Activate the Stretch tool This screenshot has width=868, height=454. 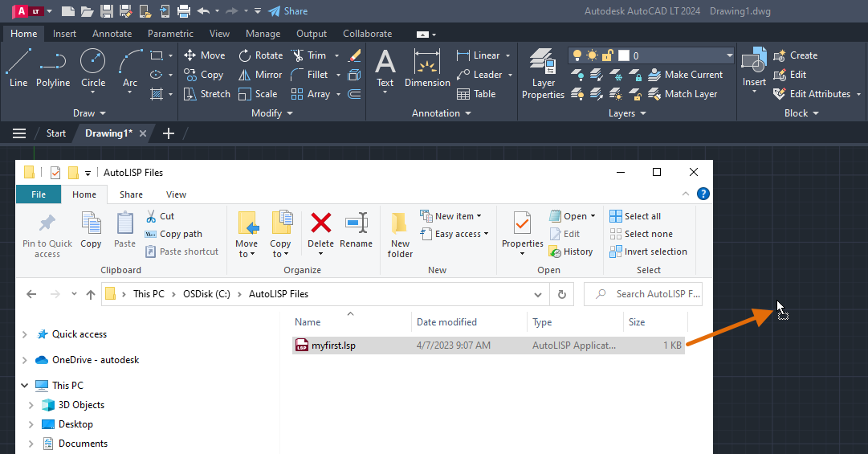207,94
